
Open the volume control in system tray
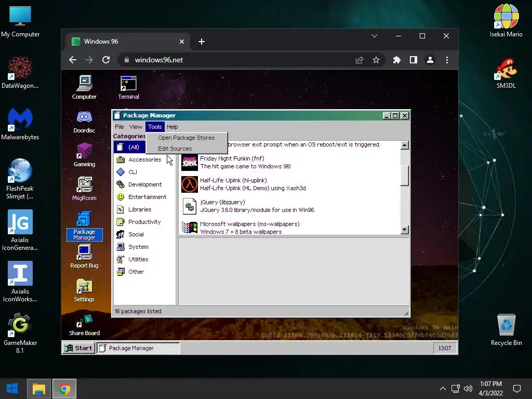468,389
